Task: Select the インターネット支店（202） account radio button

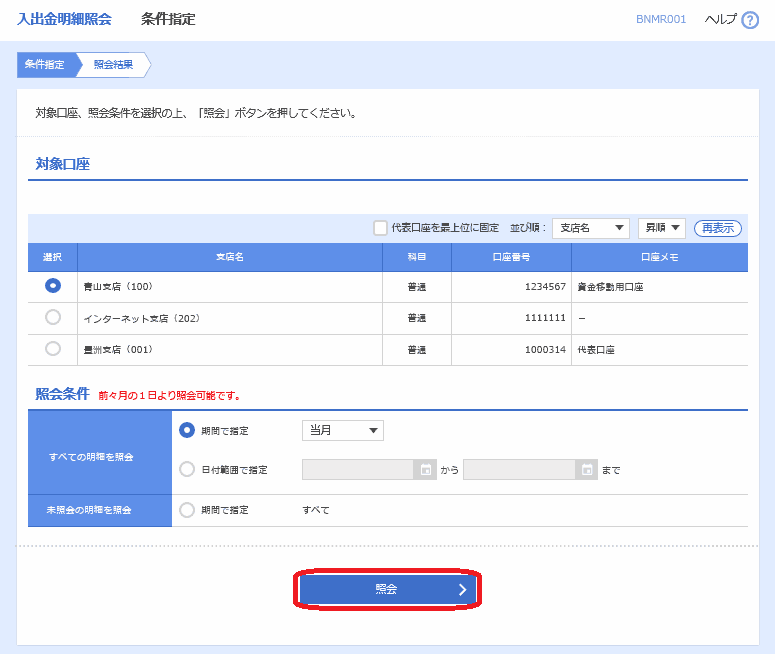Action: click(x=53, y=317)
